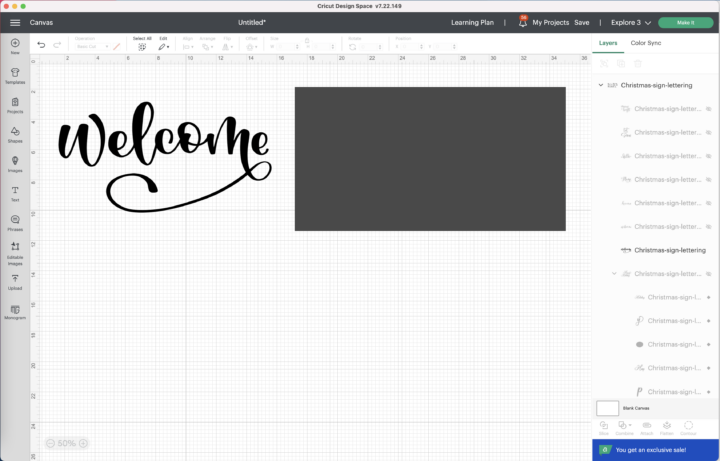Open the hamburger main menu
This screenshot has width=720, height=461.
tap(15, 22)
